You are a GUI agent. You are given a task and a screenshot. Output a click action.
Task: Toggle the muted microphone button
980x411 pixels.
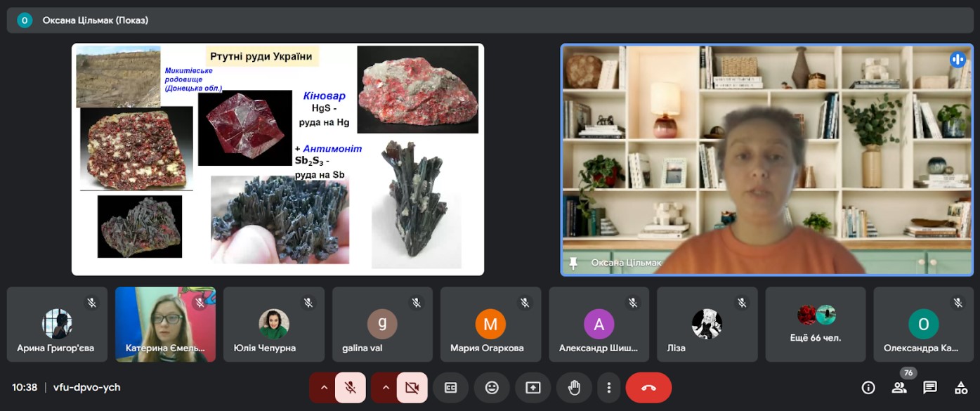tap(350, 388)
